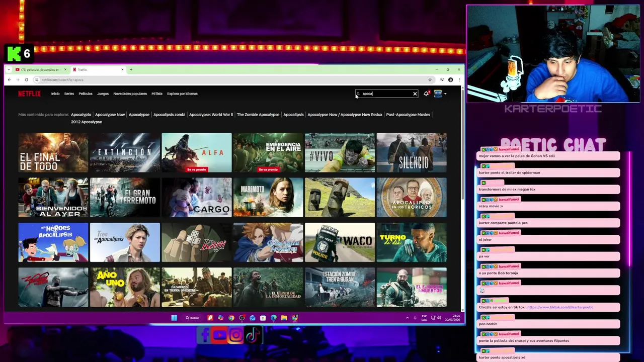Add a new browser tab
The height and width of the screenshot is (362, 644).
pyautogui.click(x=131, y=69)
